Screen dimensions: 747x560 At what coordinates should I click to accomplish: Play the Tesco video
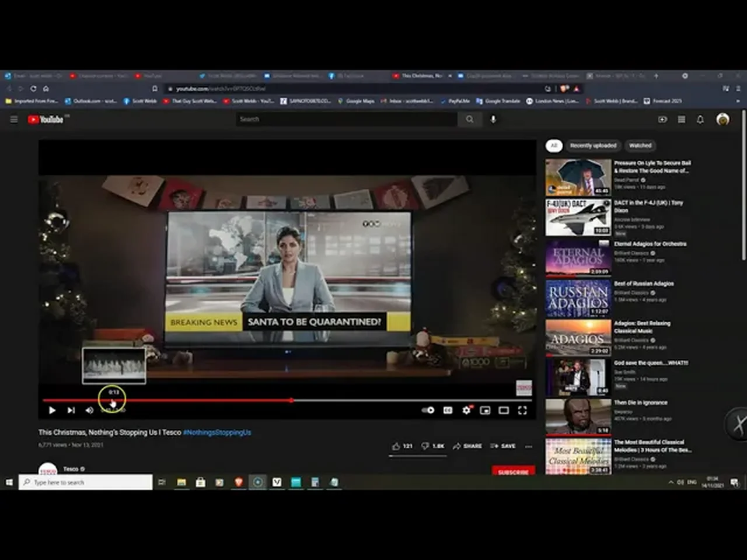point(52,411)
